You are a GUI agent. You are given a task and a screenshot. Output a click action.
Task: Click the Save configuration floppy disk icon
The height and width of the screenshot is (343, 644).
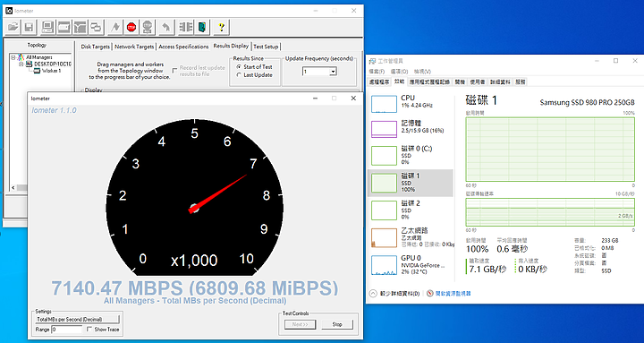29,27
